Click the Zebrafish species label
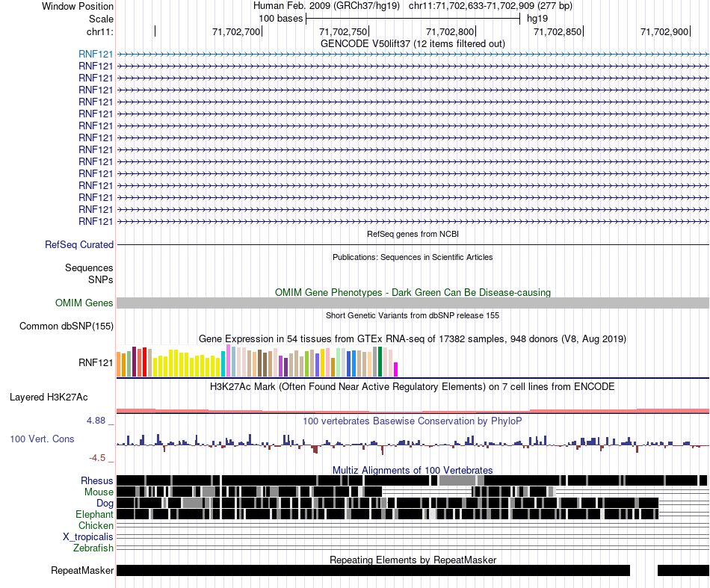This screenshot has width=710, height=588. (x=93, y=548)
